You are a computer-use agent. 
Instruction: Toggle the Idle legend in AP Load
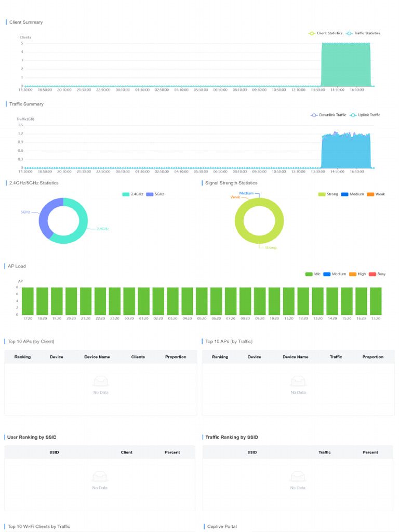[313, 274]
